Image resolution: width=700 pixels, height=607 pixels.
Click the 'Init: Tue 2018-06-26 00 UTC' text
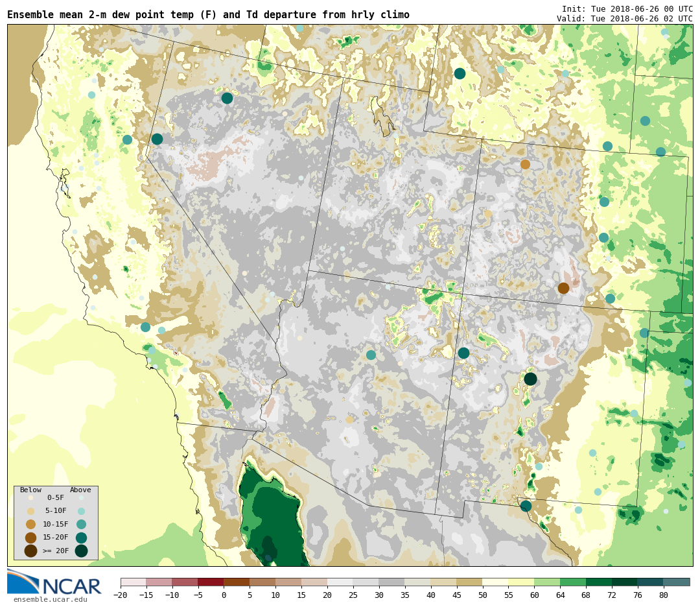627,9
